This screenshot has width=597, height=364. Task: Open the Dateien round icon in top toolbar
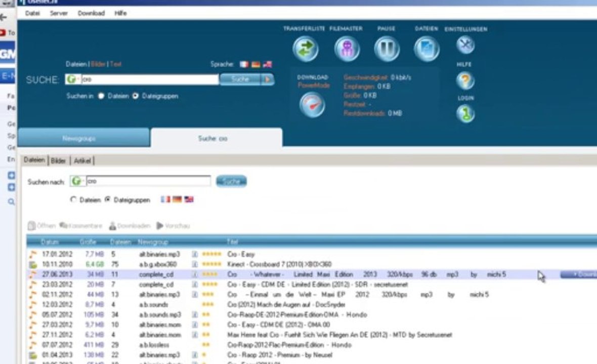click(427, 49)
